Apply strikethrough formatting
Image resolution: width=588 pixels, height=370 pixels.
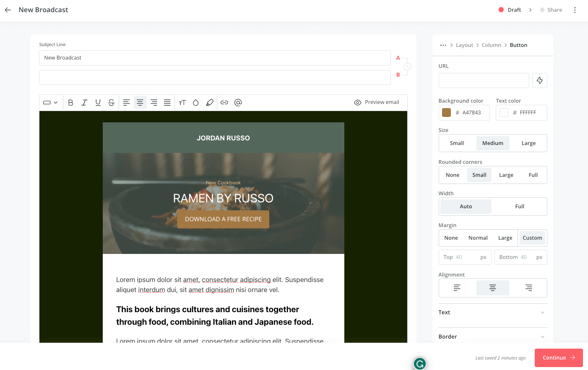click(111, 102)
